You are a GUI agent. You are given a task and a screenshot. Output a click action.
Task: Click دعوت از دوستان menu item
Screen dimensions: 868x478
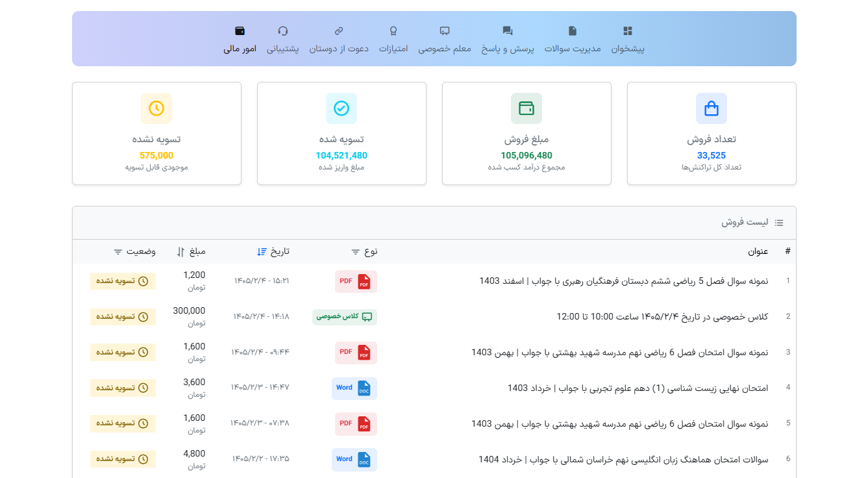pyautogui.click(x=339, y=40)
